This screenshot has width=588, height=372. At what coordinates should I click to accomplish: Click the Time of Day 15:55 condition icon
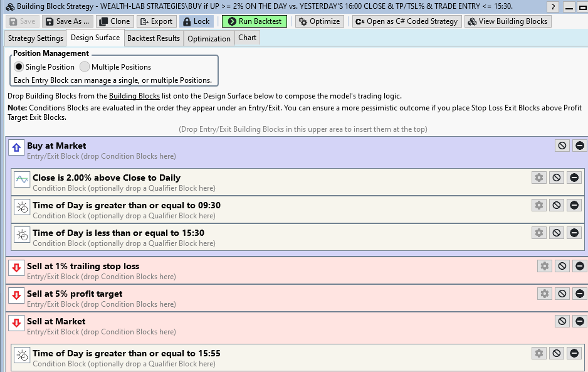(x=22, y=355)
